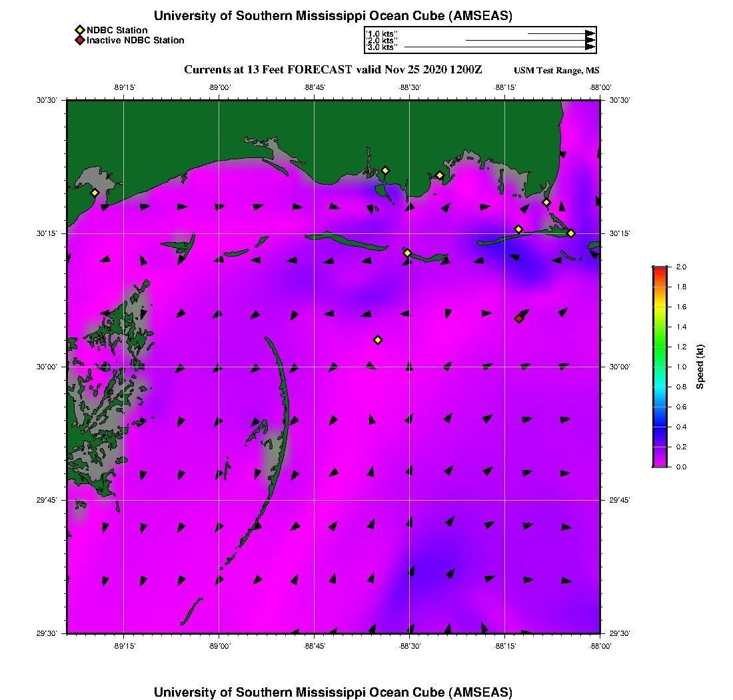Select the westernmost yellow NDBC station marker
Image resolution: width=733 pixels, height=700 pixels.
coord(95,193)
